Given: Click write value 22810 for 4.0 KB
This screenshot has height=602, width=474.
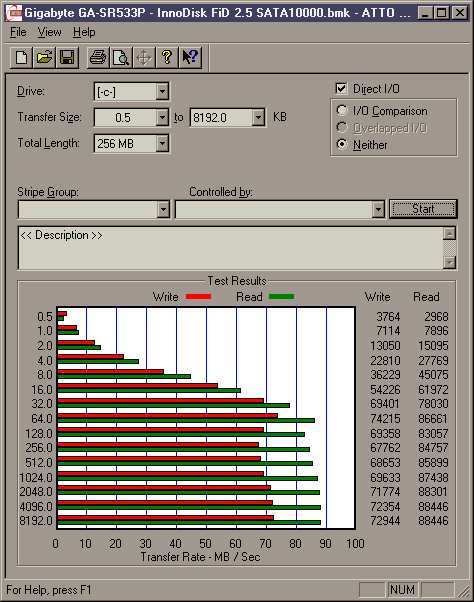Looking at the screenshot, I should click(385, 361).
